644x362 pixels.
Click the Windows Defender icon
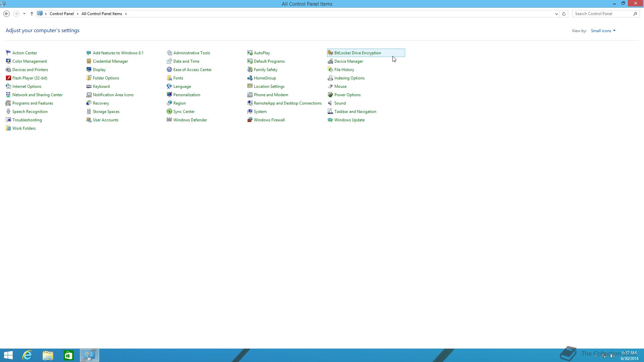[169, 120]
